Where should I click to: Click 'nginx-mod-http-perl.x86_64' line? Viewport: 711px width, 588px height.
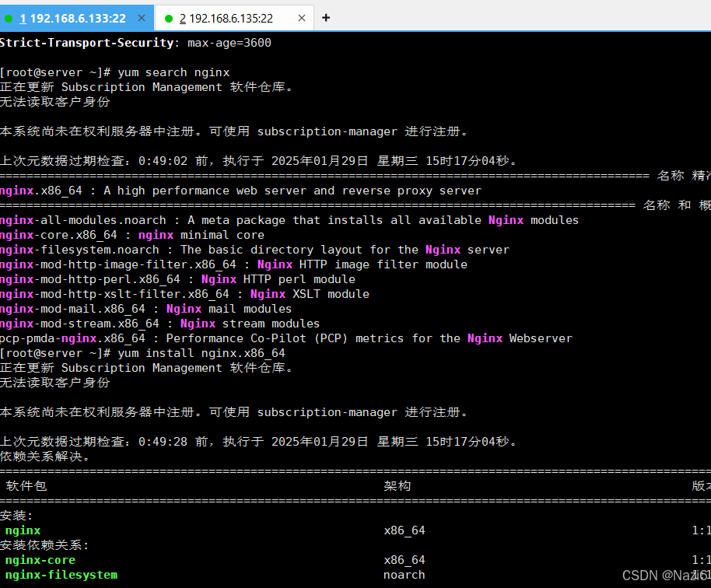click(177, 279)
